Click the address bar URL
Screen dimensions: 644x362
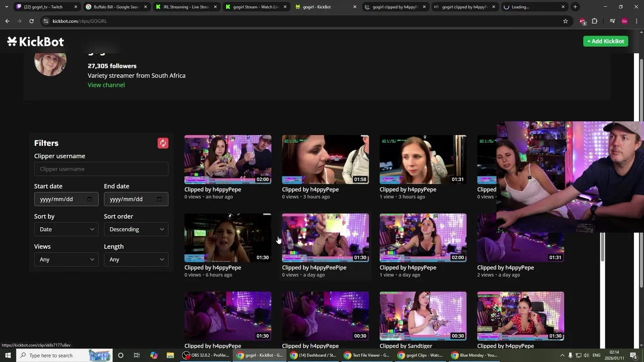click(x=79, y=21)
